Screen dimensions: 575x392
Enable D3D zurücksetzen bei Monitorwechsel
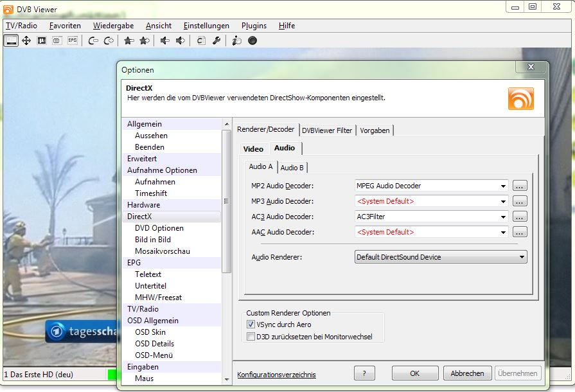point(251,337)
